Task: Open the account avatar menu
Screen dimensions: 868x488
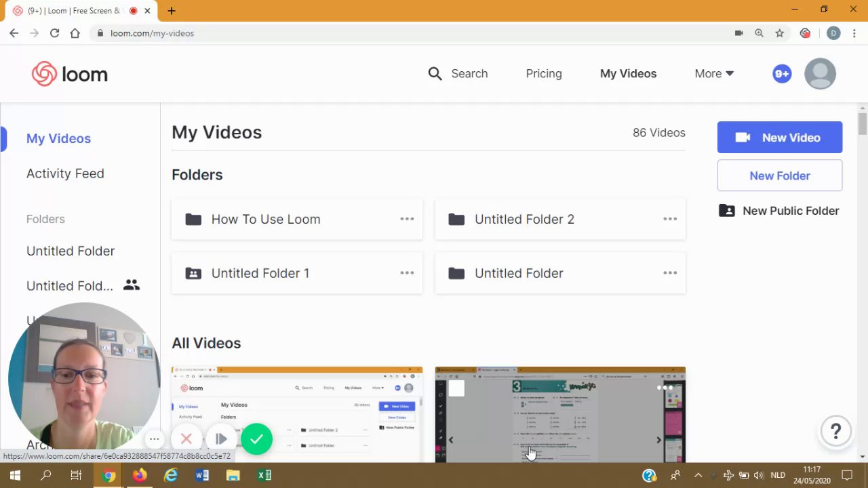Action: pyautogui.click(x=820, y=74)
